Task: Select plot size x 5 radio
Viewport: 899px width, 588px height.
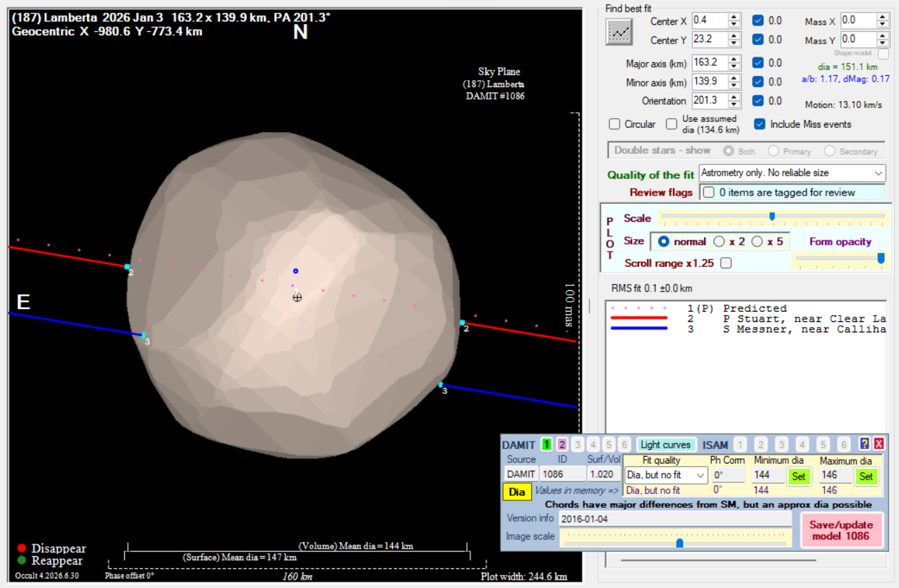Action: pos(757,241)
